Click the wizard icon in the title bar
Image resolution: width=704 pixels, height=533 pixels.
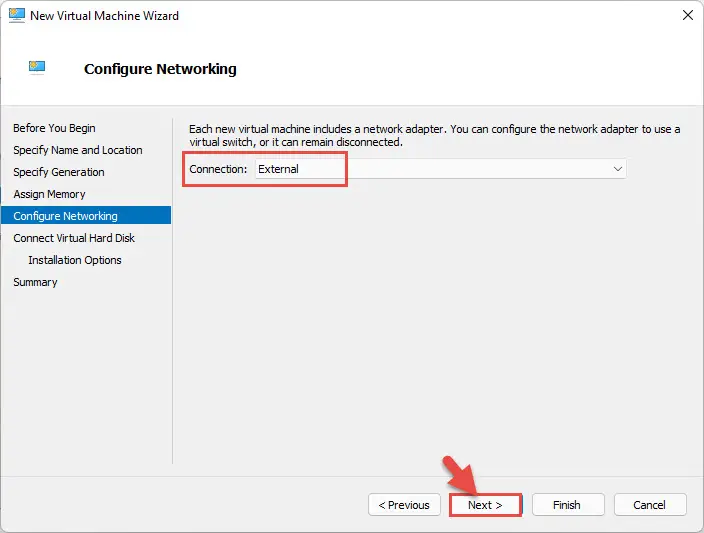(17, 15)
